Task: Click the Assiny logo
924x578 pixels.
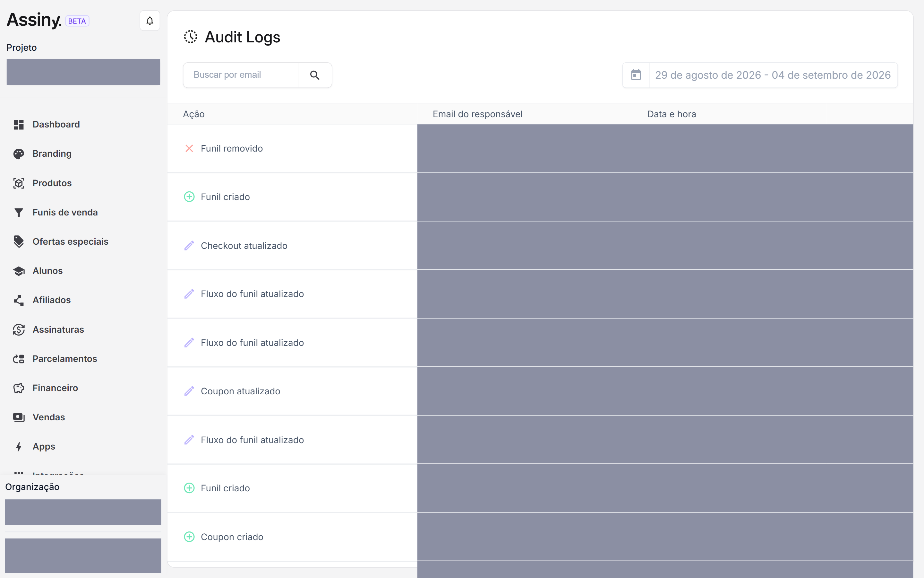Action: click(34, 20)
